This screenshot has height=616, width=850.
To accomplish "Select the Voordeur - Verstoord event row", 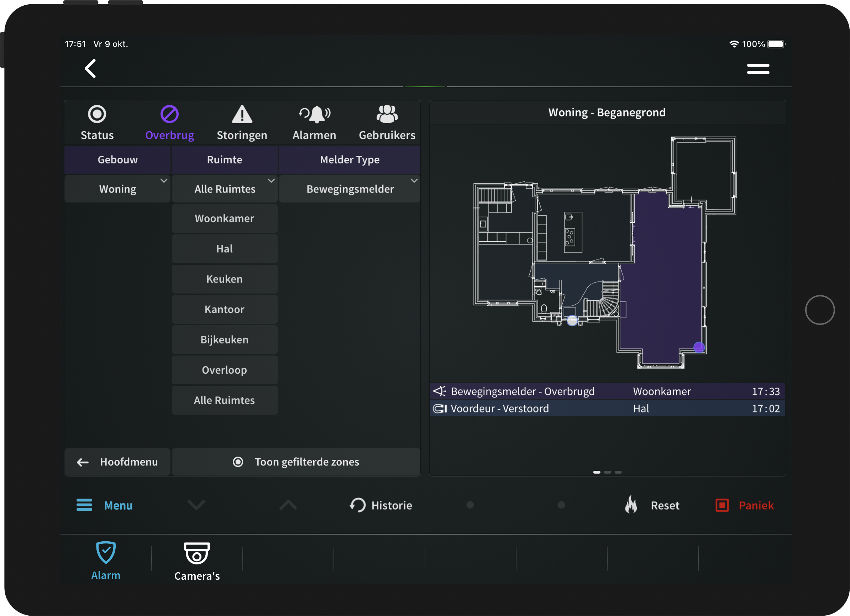I will [x=607, y=409].
